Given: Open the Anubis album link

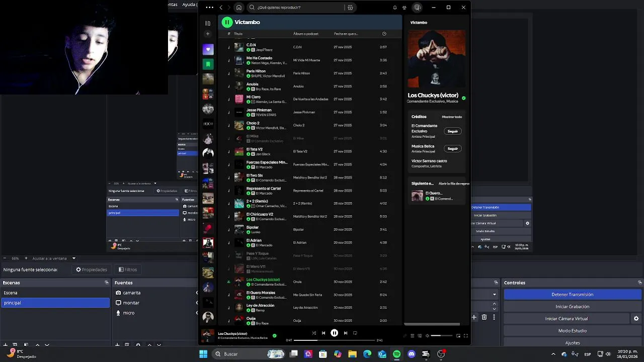Looking at the screenshot, I should click(298, 86).
